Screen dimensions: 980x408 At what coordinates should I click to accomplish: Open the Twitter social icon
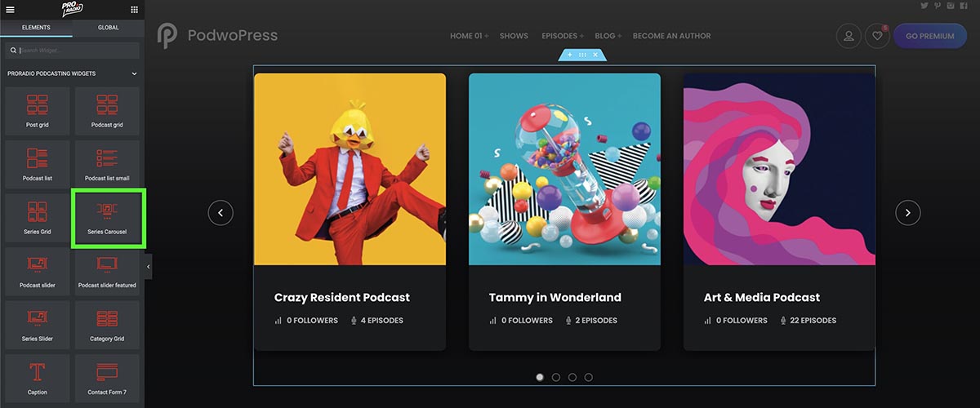point(924,6)
